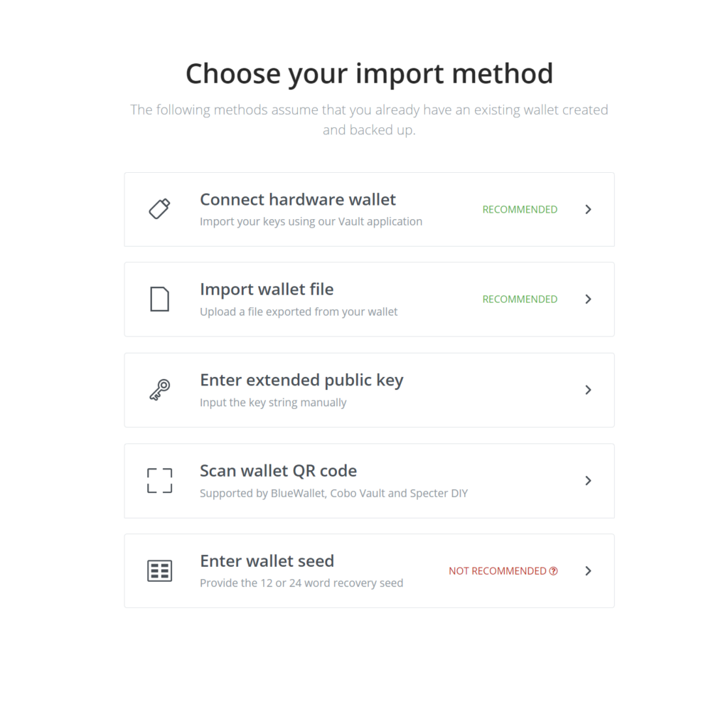This screenshot has height=707, width=728.
Task: Expand Import wallet file chevron arrow
Action: 588,299
